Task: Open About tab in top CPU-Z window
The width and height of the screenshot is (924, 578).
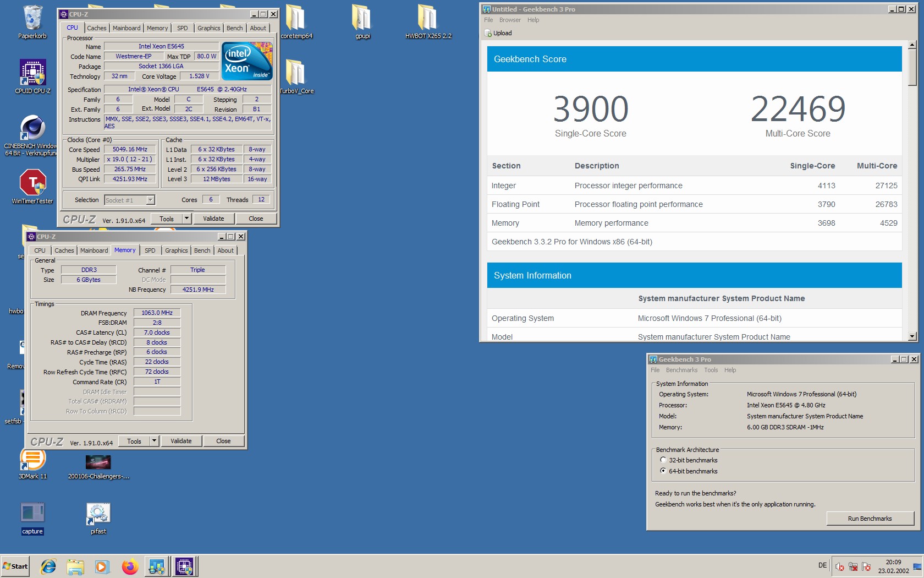Action: point(258,28)
